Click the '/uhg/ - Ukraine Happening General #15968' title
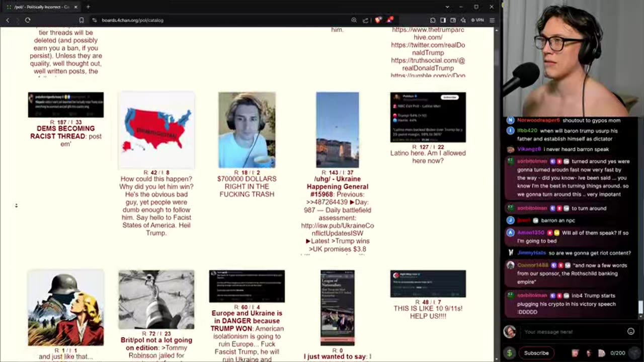Image resolution: width=644 pixels, height=362 pixels. 337,187
